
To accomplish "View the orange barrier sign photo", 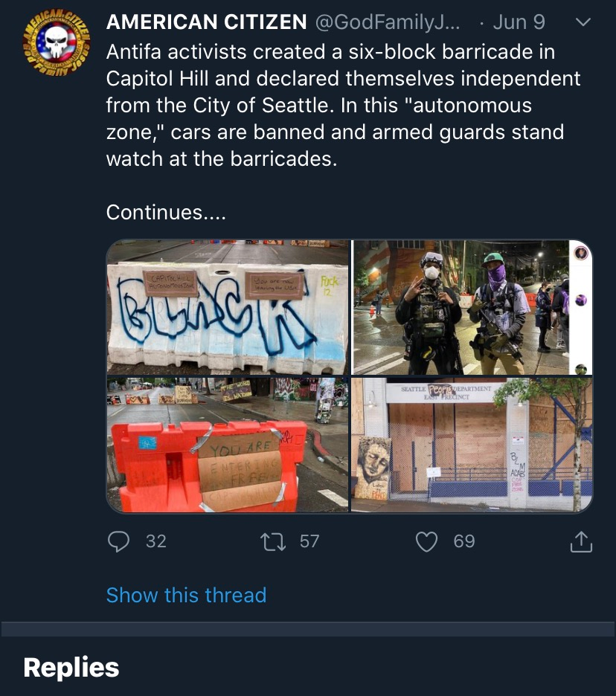I will click(x=228, y=445).
